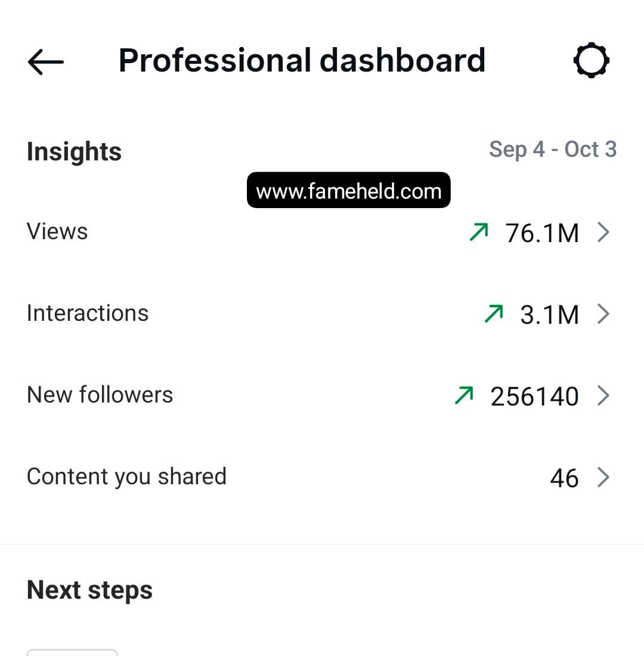This screenshot has width=644, height=656.
Task: Click the 76.1M views count
Action: (542, 233)
